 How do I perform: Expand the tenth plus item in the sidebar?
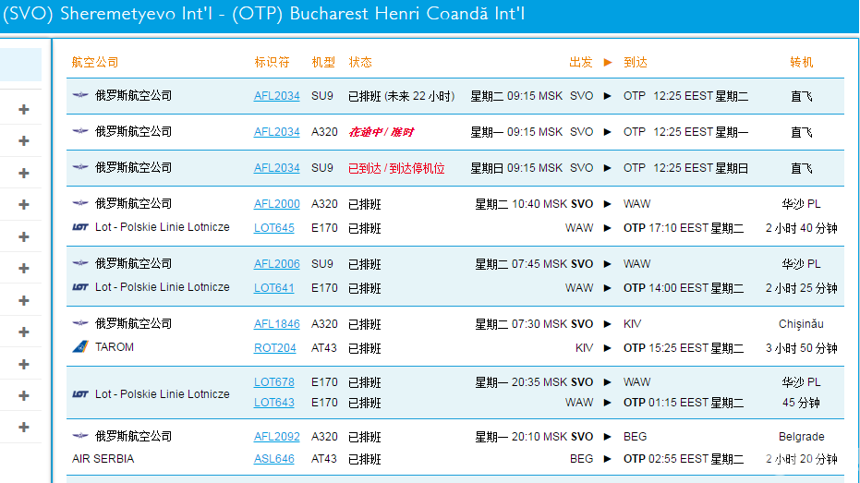tap(24, 395)
